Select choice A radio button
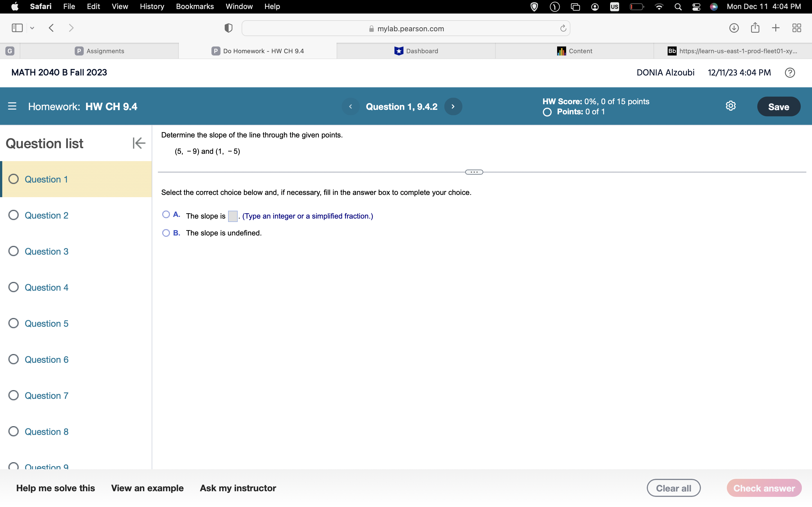812x507 pixels. (x=166, y=214)
